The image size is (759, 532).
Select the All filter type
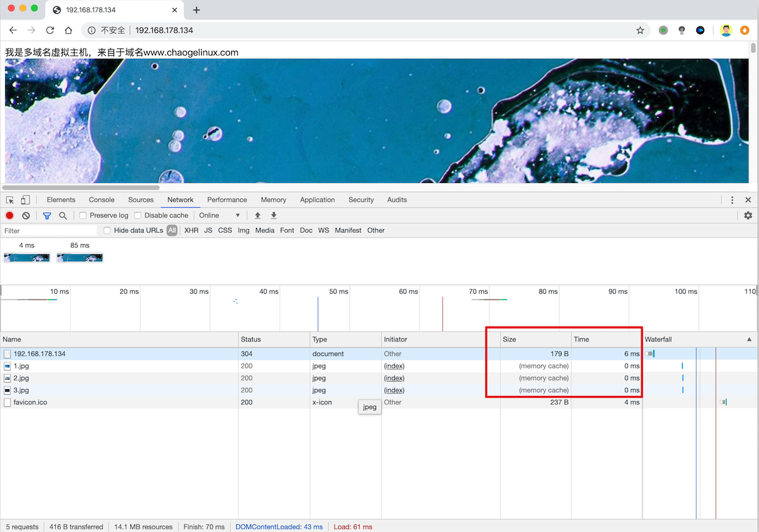click(172, 231)
